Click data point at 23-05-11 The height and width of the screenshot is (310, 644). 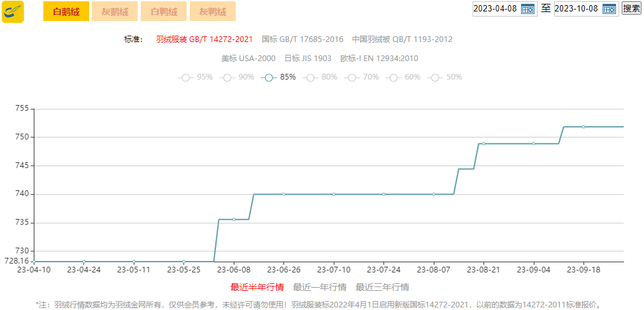[134, 262]
